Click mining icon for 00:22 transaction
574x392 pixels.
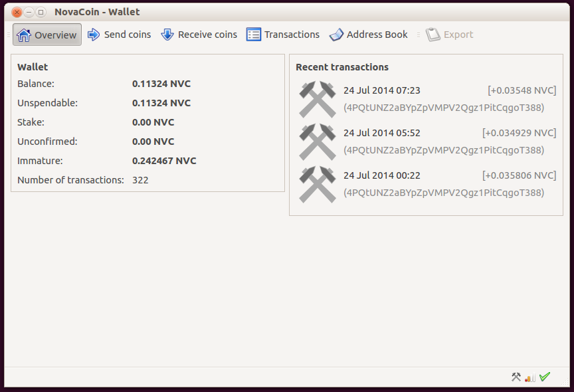318,184
